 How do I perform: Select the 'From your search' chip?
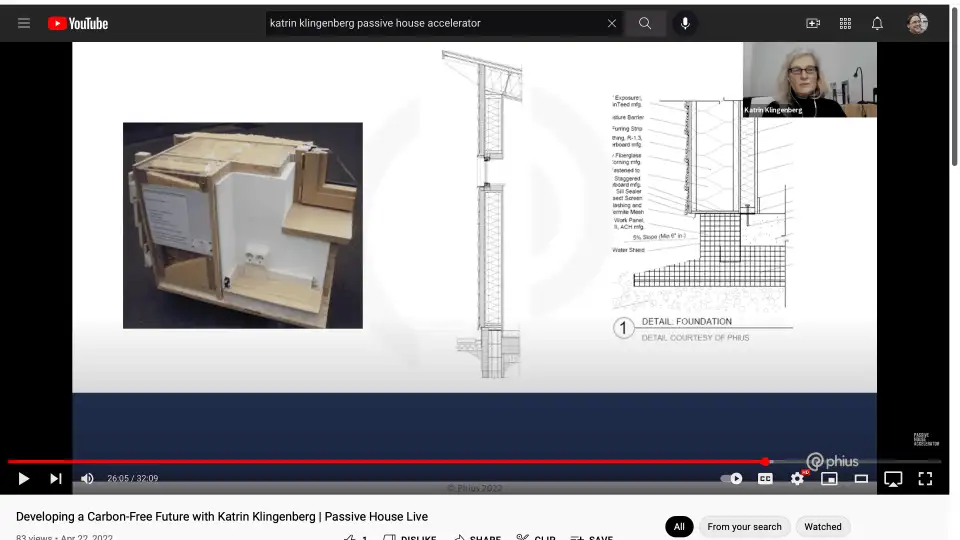[744, 526]
